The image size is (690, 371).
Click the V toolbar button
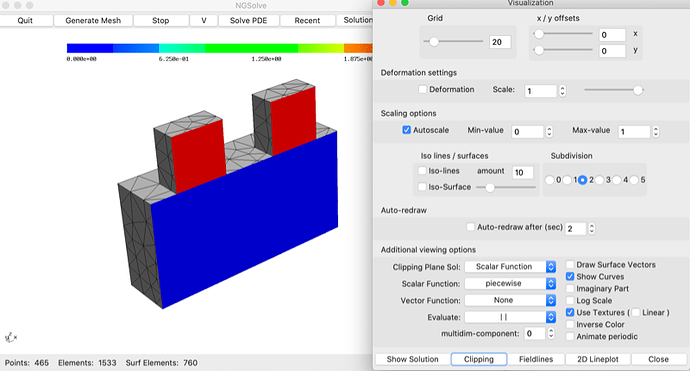pos(204,20)
